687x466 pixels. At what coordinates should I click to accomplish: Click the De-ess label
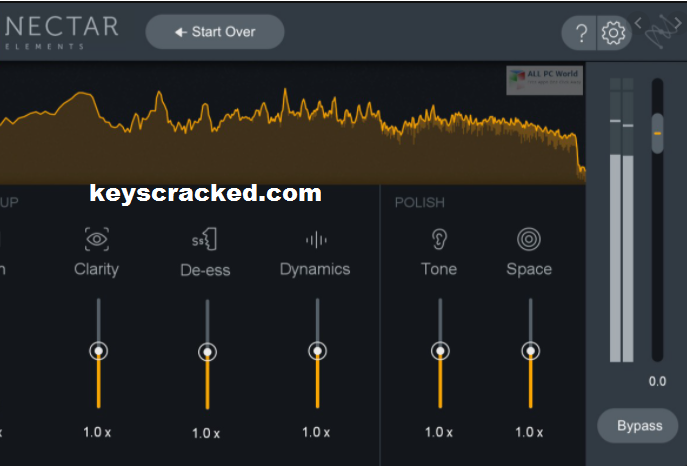[x=205, y=270]
